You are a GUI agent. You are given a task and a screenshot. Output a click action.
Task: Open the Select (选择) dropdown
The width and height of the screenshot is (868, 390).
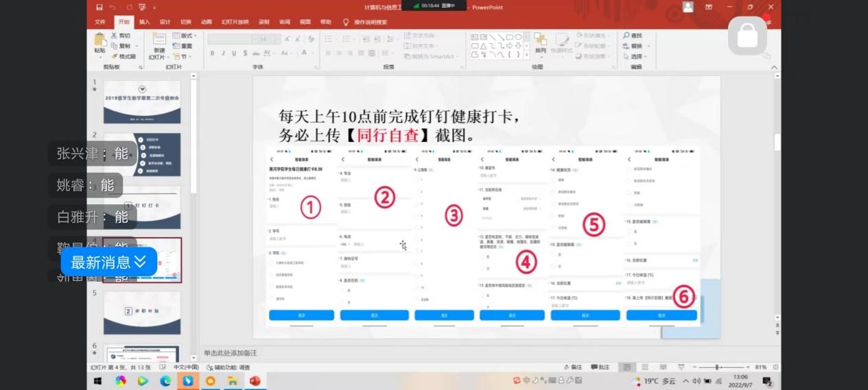635,56
